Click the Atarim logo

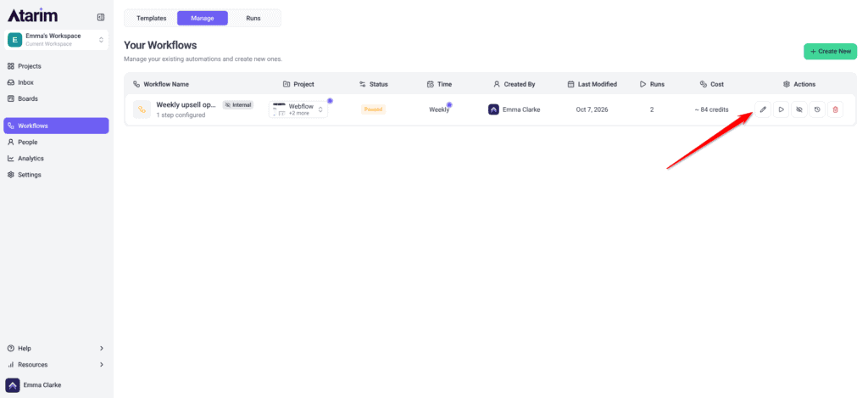click(x=32, y=15)
